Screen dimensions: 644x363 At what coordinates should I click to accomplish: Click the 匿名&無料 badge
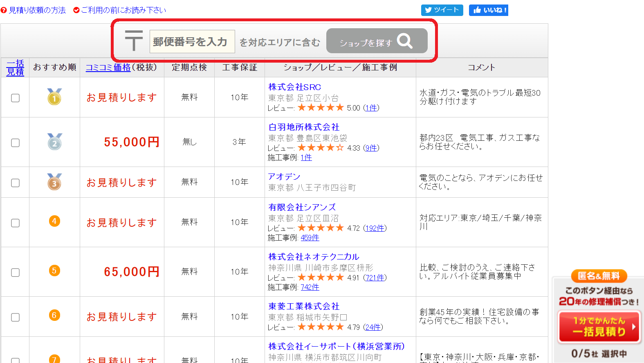point(599,276)
